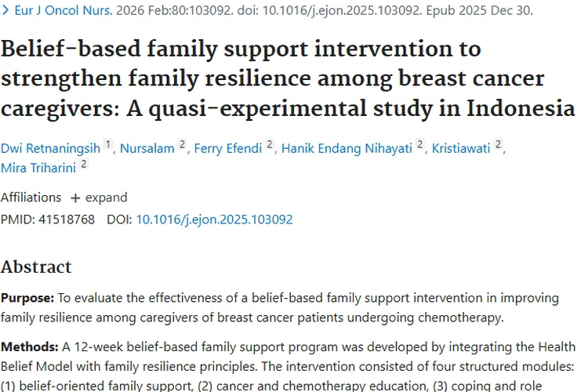Click affiliation superscript beside Kristiawati
This screenshot has height=392, width=588.
[x=499, y=145]
